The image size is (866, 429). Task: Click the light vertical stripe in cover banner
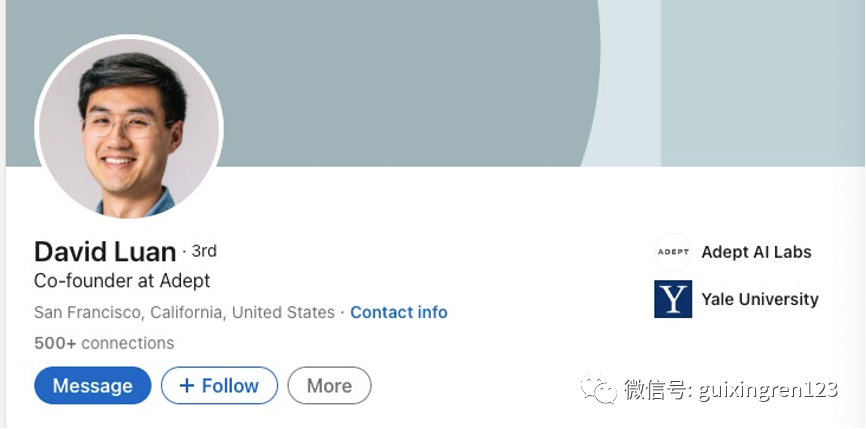[630, 80]
